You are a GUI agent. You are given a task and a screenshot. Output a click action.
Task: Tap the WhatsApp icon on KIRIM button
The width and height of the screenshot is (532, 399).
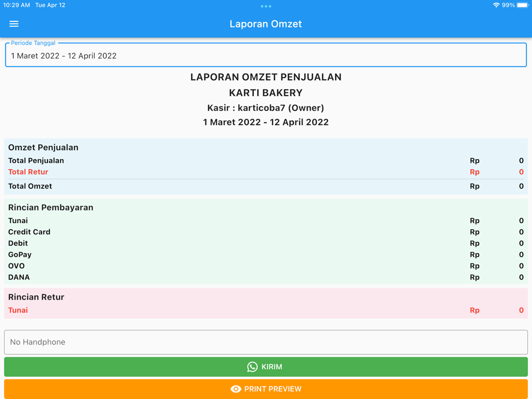(x=252, y=367)
